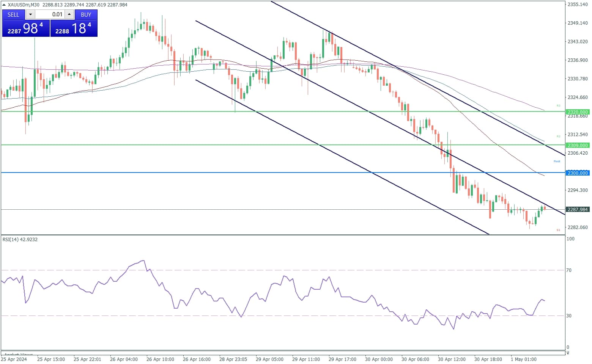Click the 2320.000 green price tag
Viewport: 592px width, 364px height.
coord(578,112)
